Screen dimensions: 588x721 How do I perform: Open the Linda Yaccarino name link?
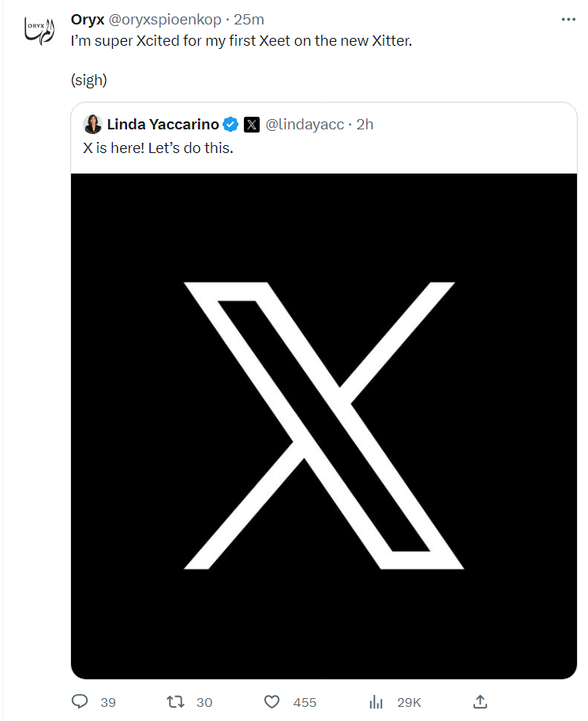point(163,125)
